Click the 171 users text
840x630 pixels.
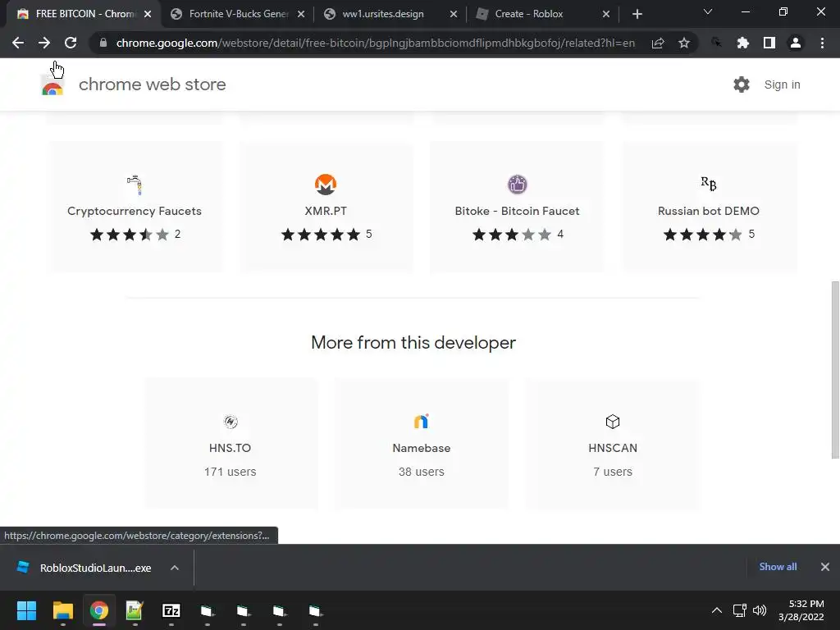(231, 472)
